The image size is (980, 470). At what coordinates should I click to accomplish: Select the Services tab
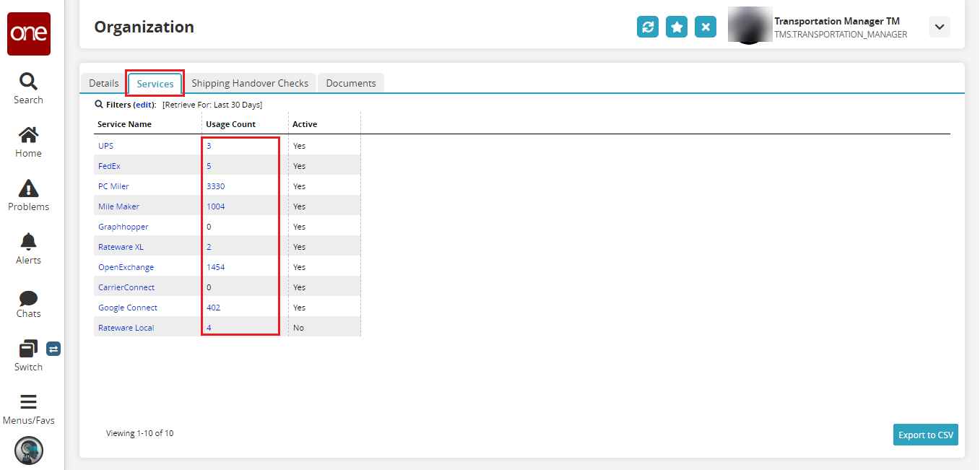155,84
